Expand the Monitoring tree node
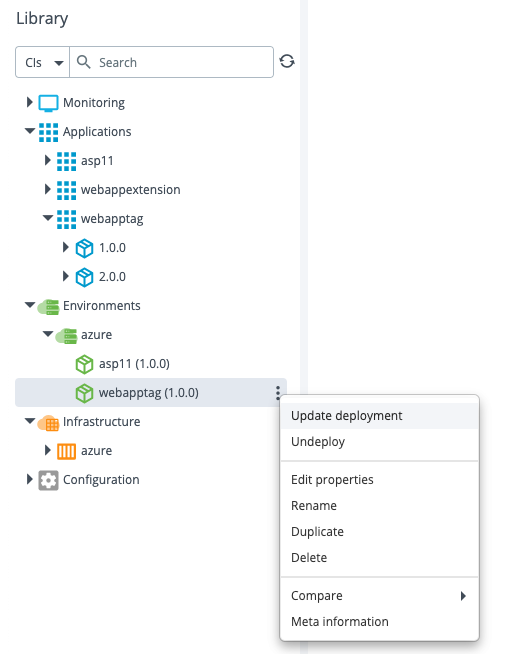This screenshot has height=654, width=510. click(x=29, y=102)
